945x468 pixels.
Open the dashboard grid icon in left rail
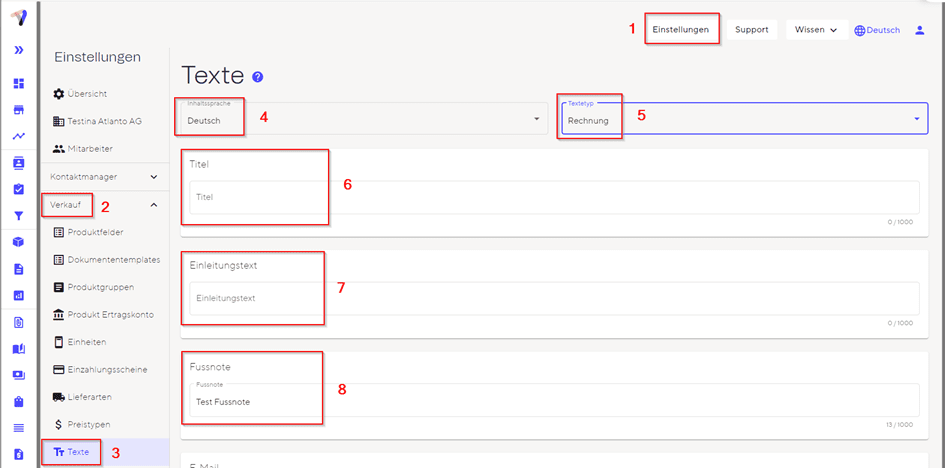pyautogui.click(x=18, y=83)
